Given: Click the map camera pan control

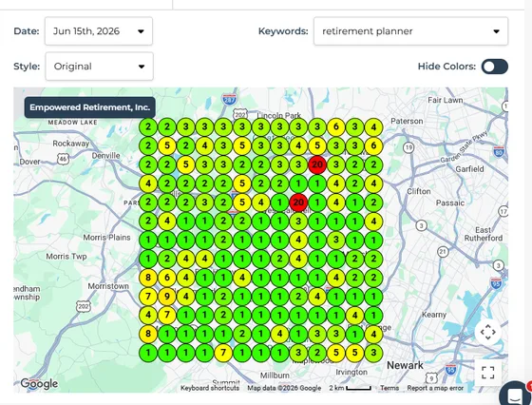Looking at the screenshot, I should click(x=488, y=332).
